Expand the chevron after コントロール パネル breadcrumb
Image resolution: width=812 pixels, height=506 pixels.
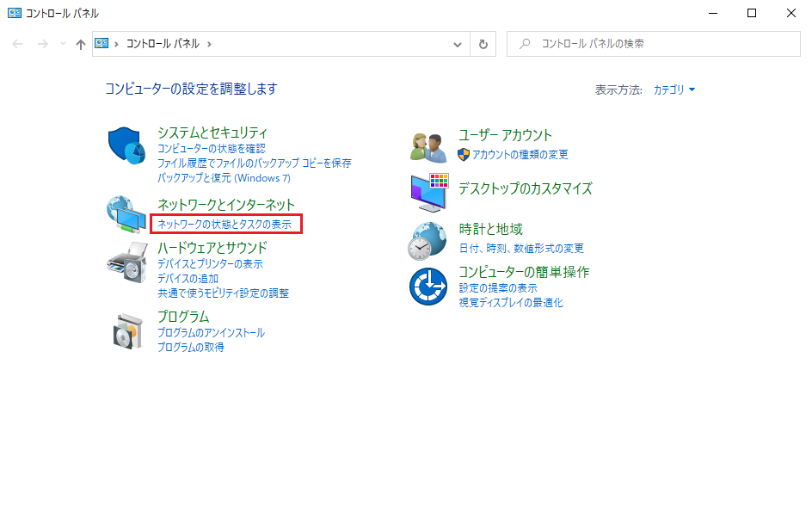(x=209, y=44)
